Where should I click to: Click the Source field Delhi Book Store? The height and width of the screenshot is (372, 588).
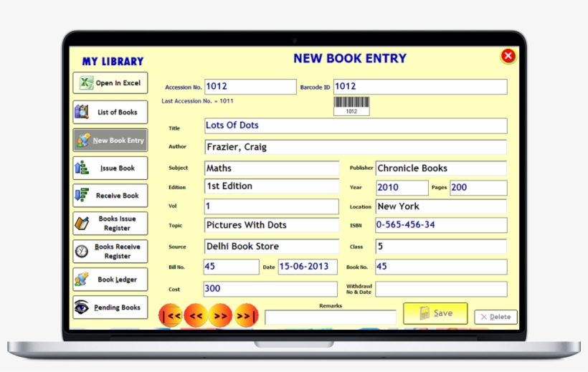click(272, 247)
